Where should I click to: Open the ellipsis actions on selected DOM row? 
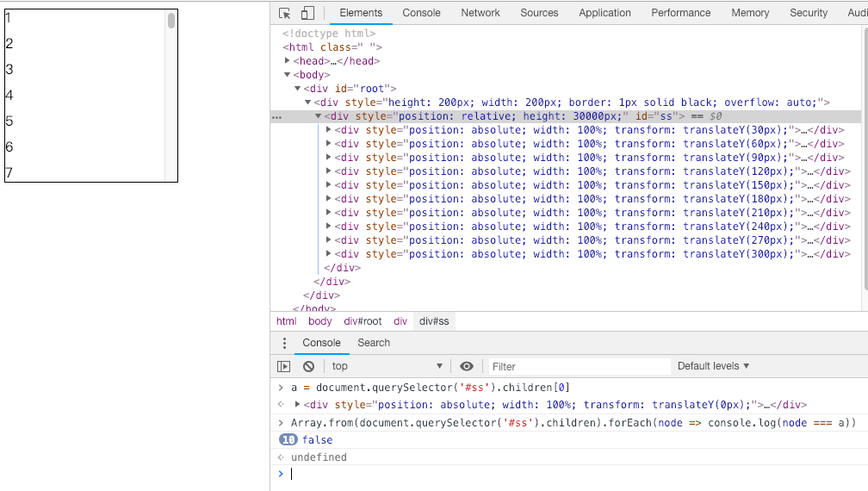276,117
